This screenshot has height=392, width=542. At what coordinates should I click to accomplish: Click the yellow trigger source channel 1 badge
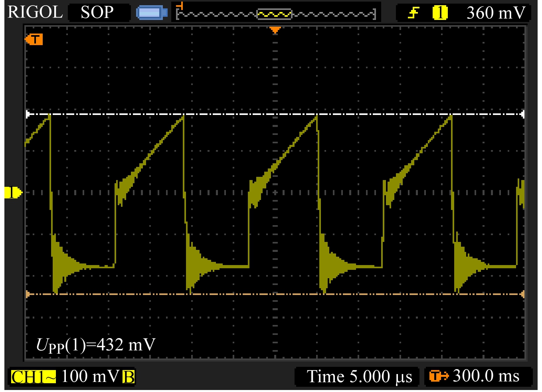coord(440,13)
